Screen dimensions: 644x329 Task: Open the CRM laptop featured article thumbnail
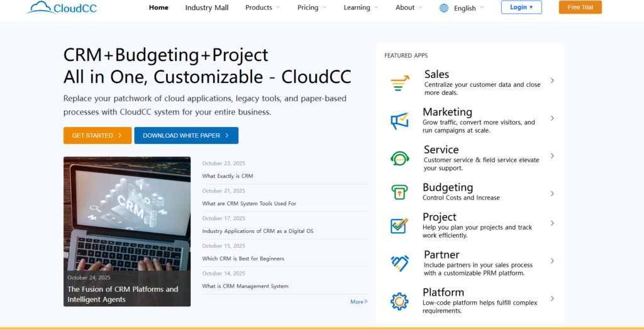(127, 214)
